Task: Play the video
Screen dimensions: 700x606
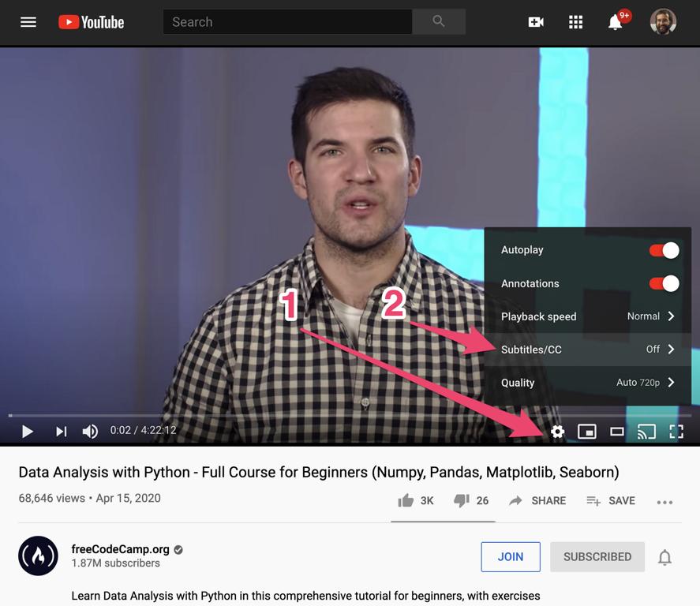Action: [x=28, y=432]
